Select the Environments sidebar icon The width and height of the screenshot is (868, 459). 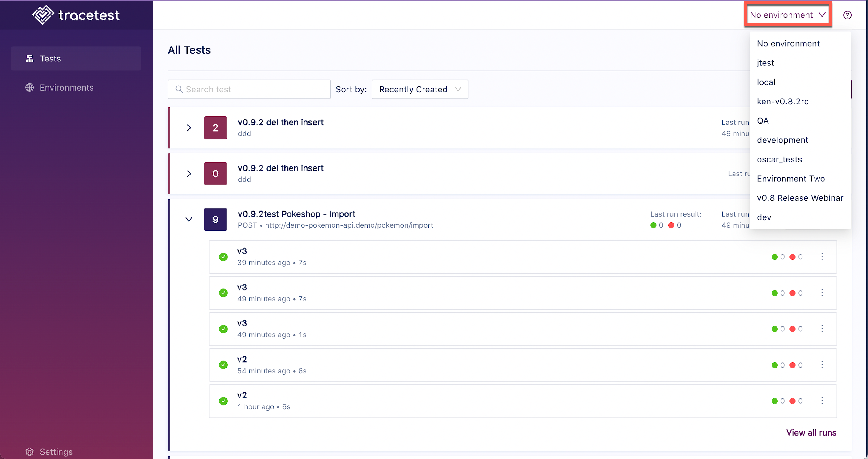click(x=29, y=87)
